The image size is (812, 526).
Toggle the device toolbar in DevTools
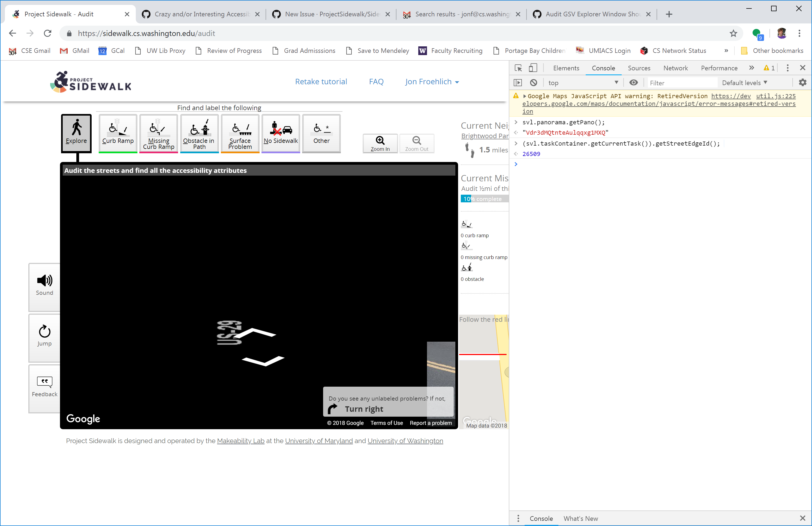pyautogui.click(x=533, y=68)
